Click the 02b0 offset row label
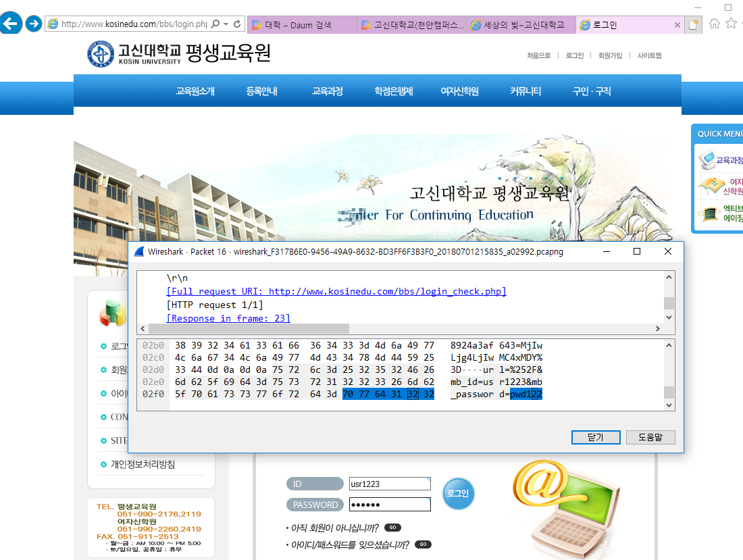The image size is (743, 560). (x=153, y=345)
